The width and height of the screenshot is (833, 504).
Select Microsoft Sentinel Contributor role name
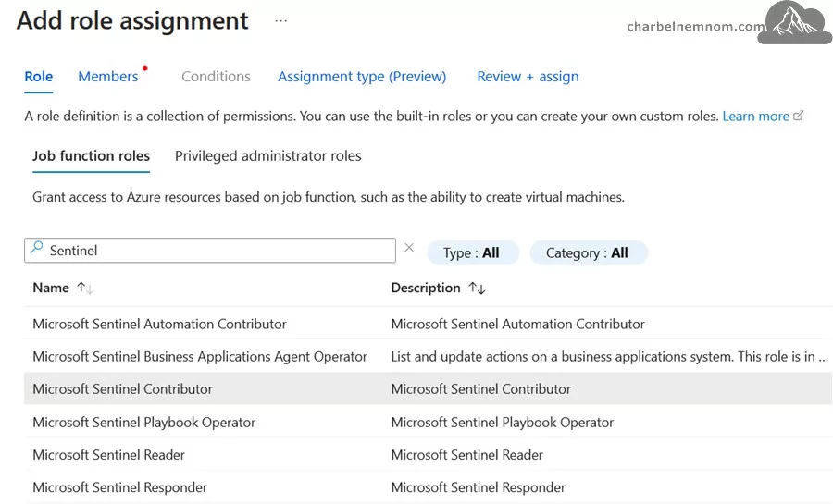click(123, 389)
